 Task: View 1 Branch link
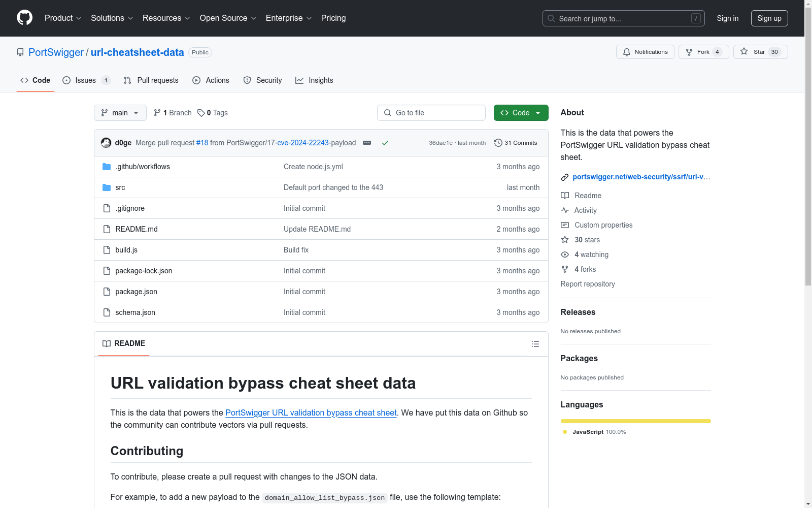point(173,113)
